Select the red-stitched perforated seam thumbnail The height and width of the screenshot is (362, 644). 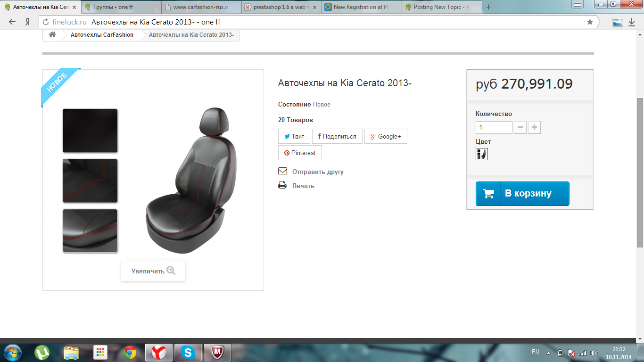(x=90, y=181)
